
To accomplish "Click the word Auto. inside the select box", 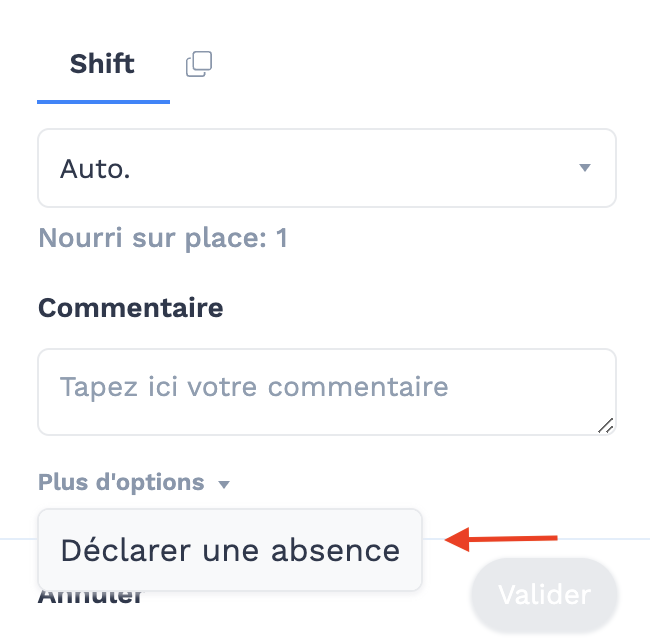I will coord(95,169).
